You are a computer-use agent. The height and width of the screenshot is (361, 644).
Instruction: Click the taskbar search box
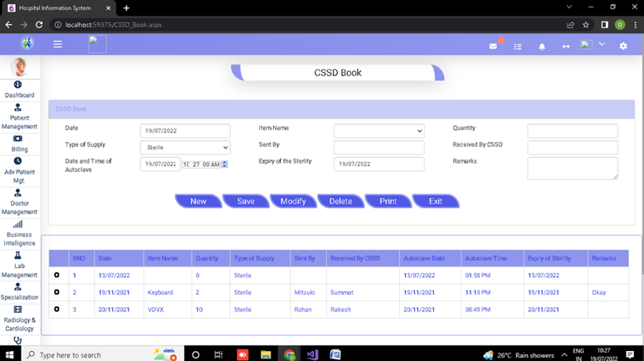103,354
